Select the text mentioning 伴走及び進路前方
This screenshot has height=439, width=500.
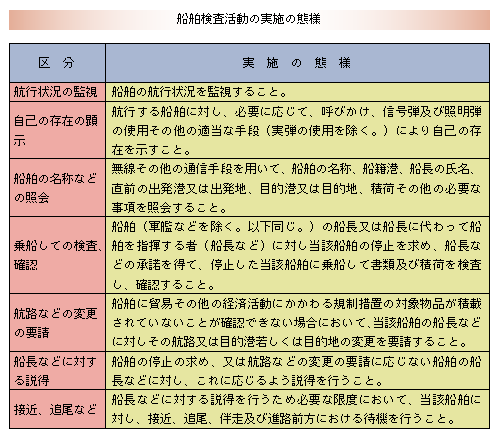297,409
